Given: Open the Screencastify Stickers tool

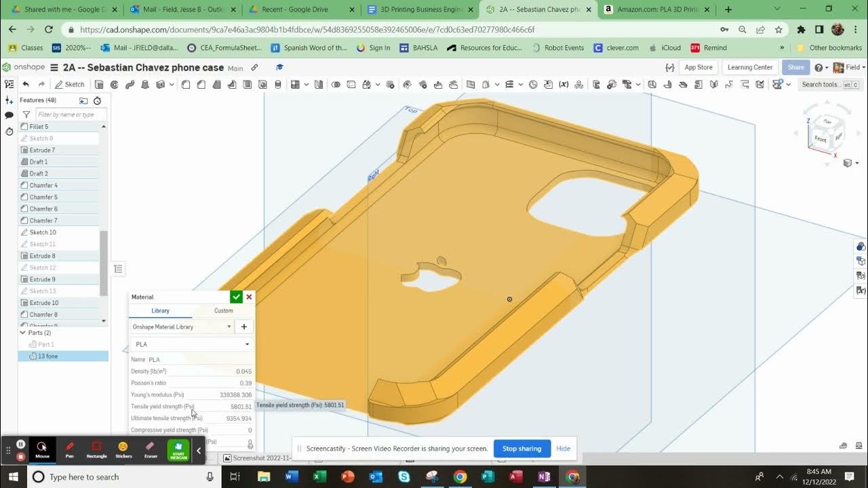Looking at the screenshot, I should coord(123,450).
